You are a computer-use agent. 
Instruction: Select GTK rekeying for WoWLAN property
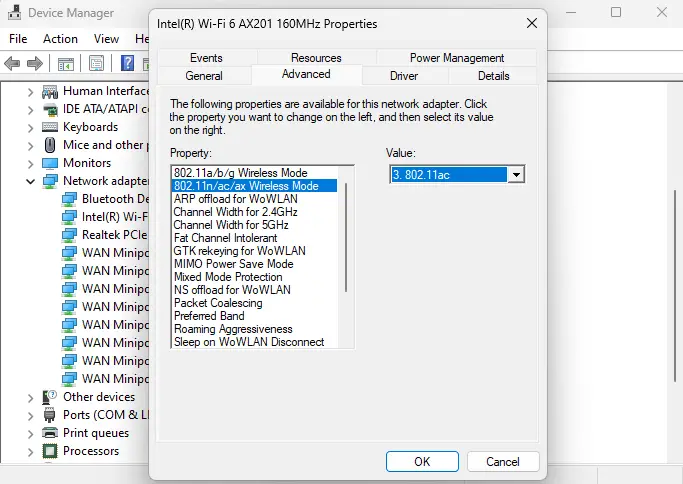pyautogui.click(x=254, y=251)
